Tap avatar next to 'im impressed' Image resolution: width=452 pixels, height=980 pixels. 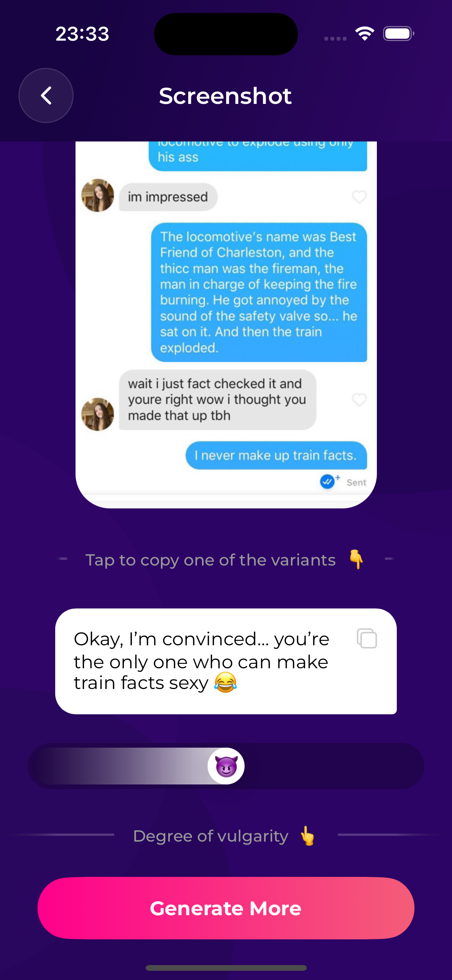click(x=98, y=196)
